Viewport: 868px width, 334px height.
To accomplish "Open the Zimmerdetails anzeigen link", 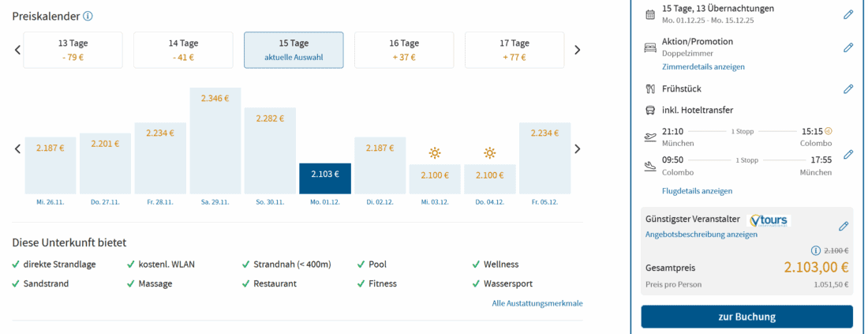I will click(x=703, y=67).
